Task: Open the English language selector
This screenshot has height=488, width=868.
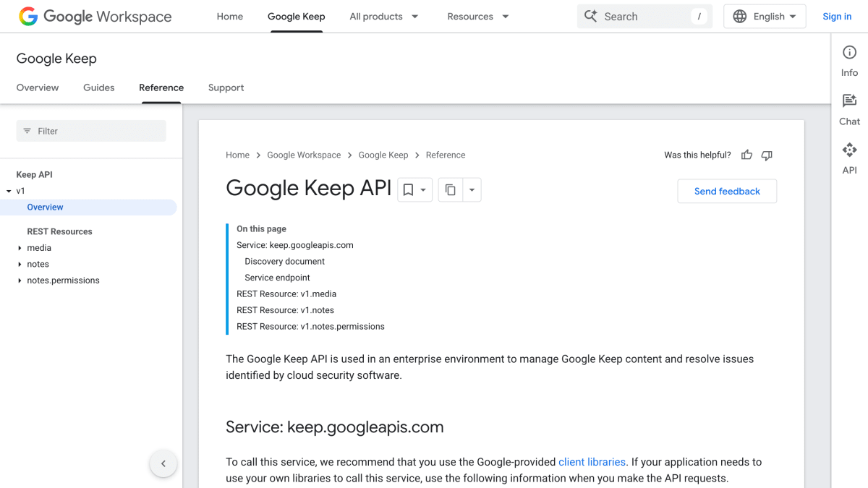Action: [x=765, y=16]
